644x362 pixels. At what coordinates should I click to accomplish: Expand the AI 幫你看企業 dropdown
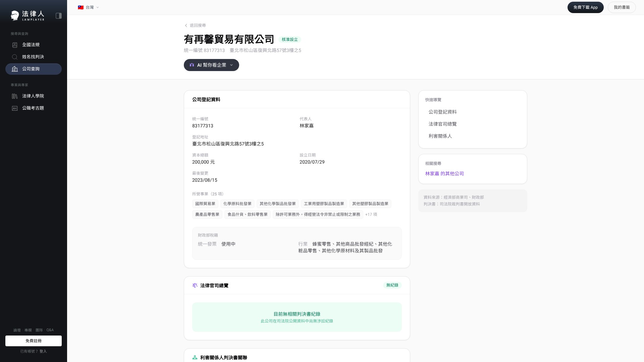pos(211,65)
